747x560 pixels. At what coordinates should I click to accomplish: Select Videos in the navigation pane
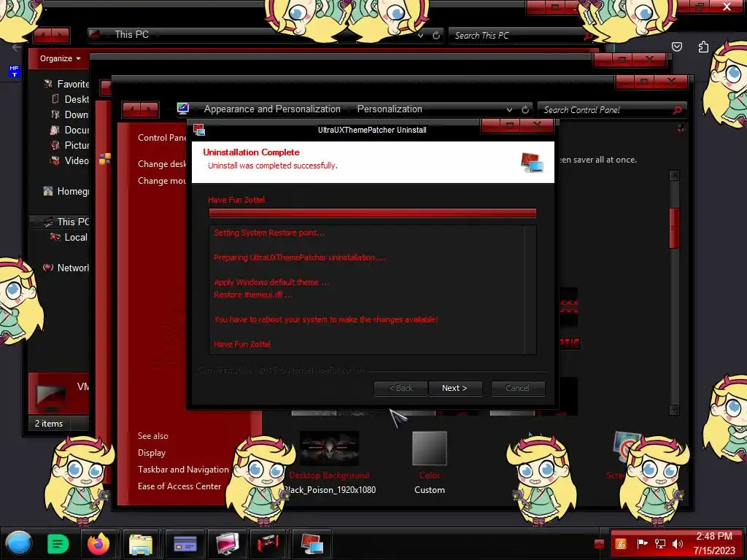click(x=70, y=160)
